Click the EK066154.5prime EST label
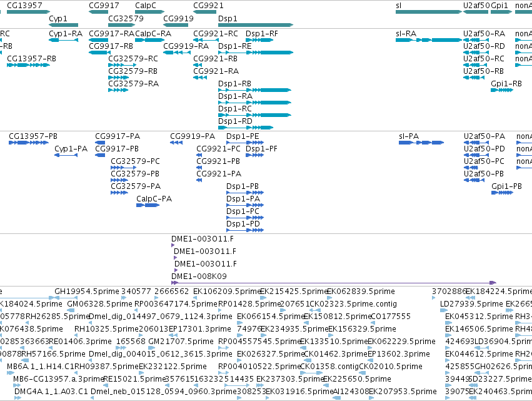Viewport: 532px width, 401px height. pyautogui.click(x=271, y=317)
